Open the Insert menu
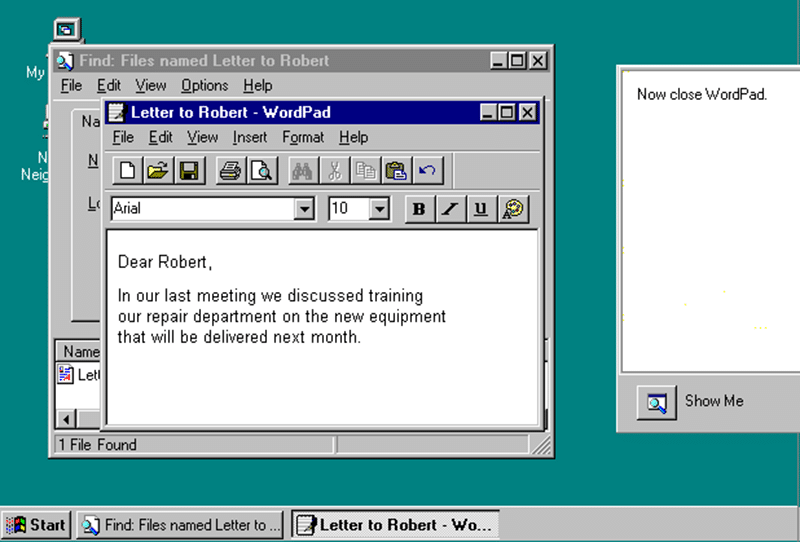This screenshot has width=800, height=542. coord(249,137)
